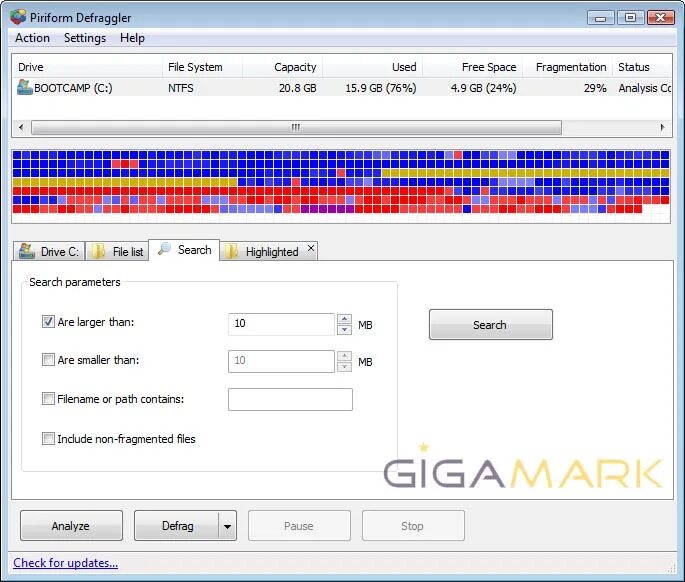Image resolution: width=685 pixels, height=582 pixels.
Task: Open the 'Check for updates...' link
Action: click(66, 563)
